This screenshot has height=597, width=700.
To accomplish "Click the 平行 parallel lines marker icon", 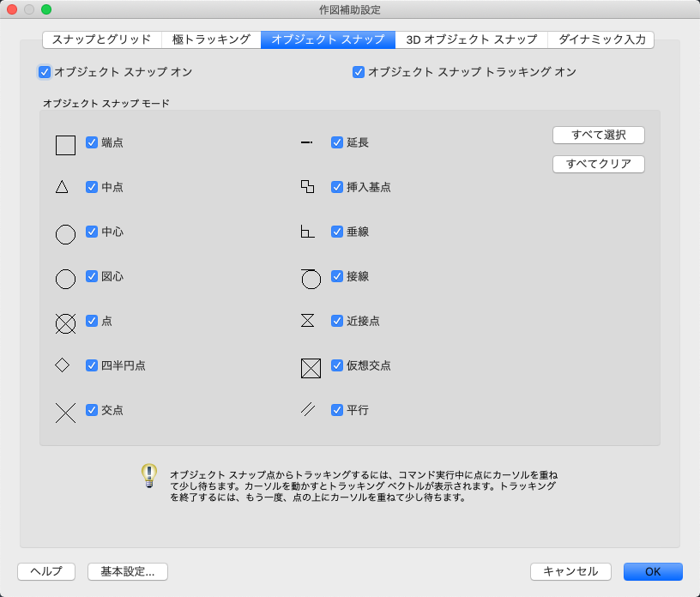I will pos(308,410).
